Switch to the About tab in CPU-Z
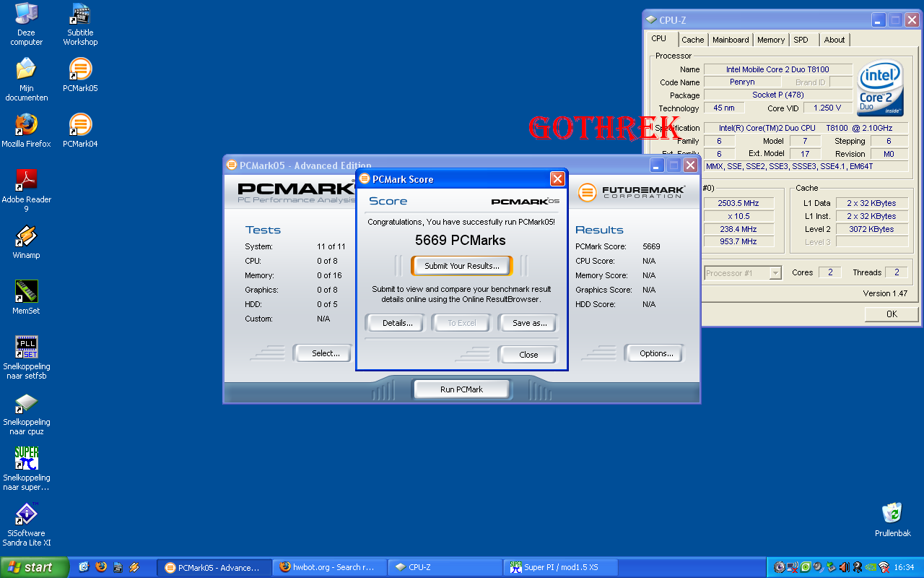Image resolution: width=924 pixels, height=578 pixels. click(x=834, y=40)
